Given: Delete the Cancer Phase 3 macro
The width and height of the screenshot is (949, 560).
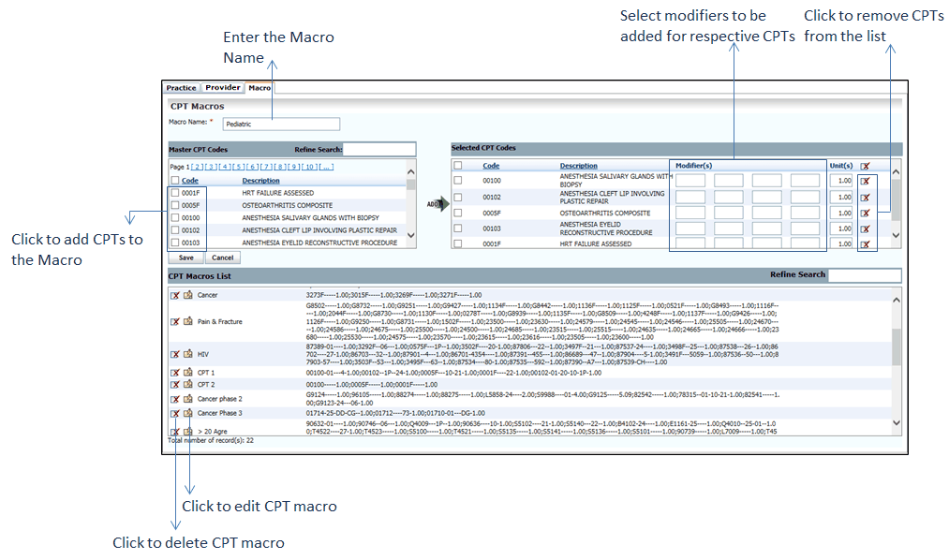Looking at the screenshot, I should click(x=175, y=414).
